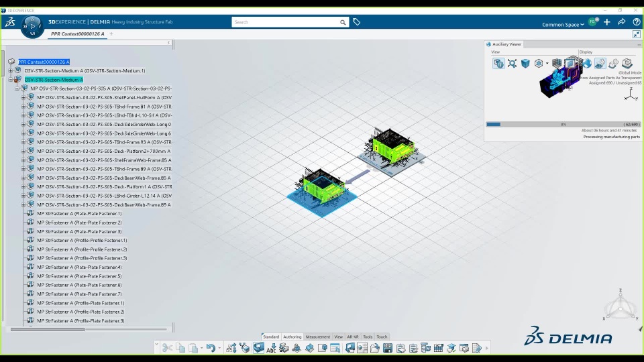Screen dimensions: 644x362
Task: Click the wireframe cube view icon in Auxiliary Viewer
Action: click(x=539, y=63)
